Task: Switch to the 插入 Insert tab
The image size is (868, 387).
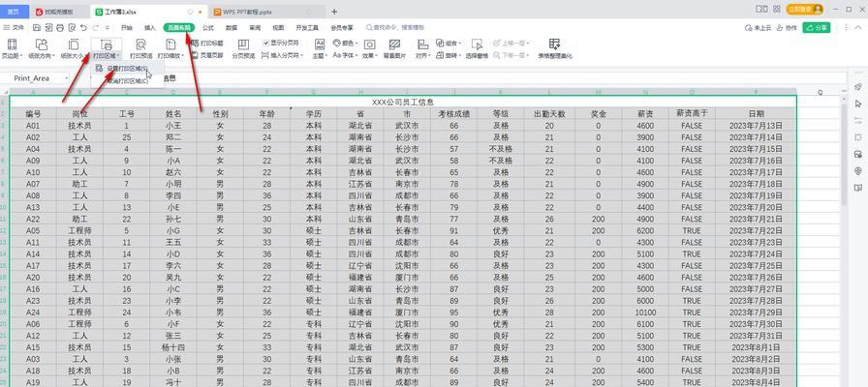Action: (x=150, y=28)
